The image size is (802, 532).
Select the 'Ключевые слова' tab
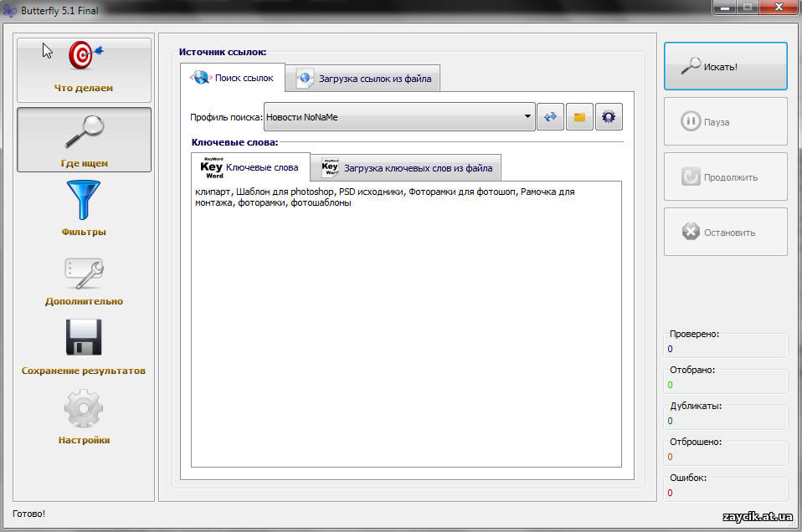point(250,167)
